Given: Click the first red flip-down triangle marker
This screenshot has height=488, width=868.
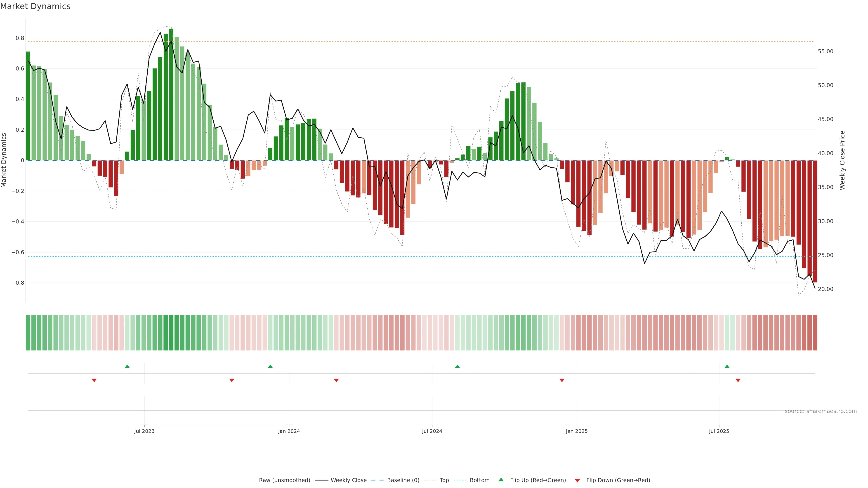Looking at the screenshot, I should coord(94,380).
